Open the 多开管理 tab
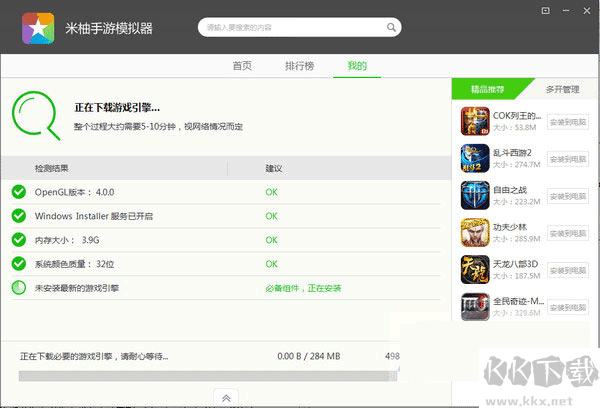600x408 pixels. (562, 89)
